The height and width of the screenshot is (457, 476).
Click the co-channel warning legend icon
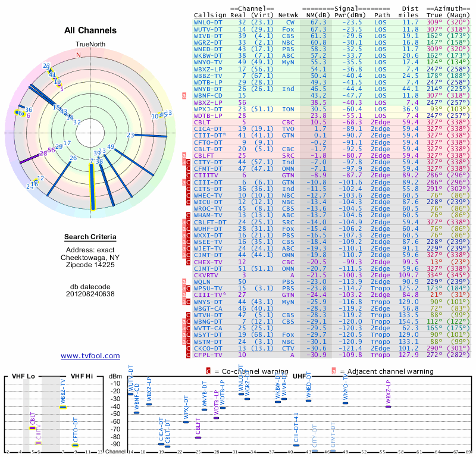tap(208, 371)
